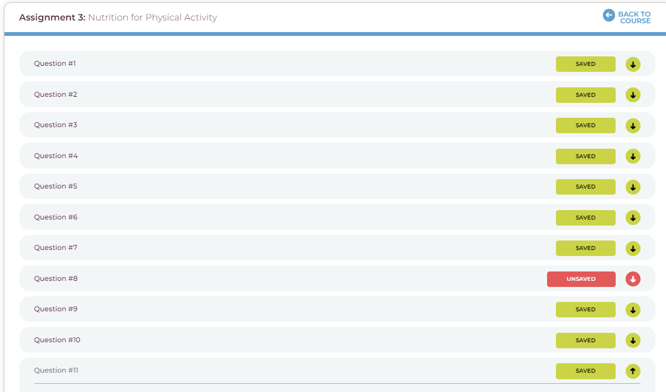
Task: Click the SAVED button for Question #11
Action: 585,371
